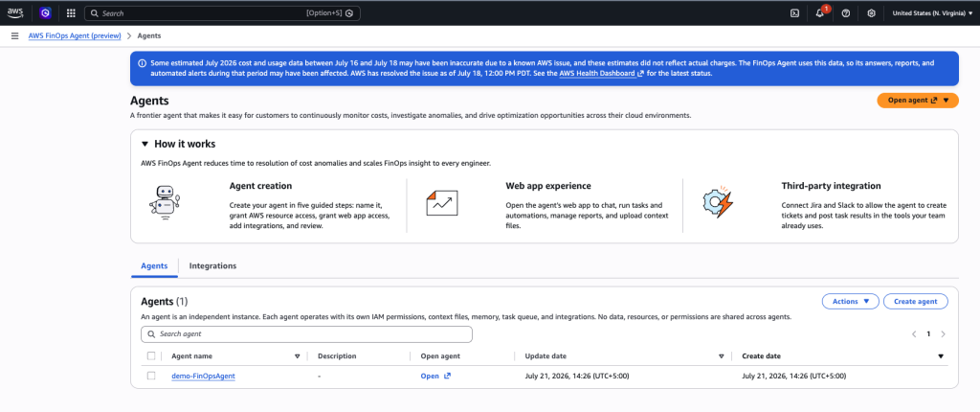Switch to the Agents tab
Screen dimensions: 980x412
point(154,266)
